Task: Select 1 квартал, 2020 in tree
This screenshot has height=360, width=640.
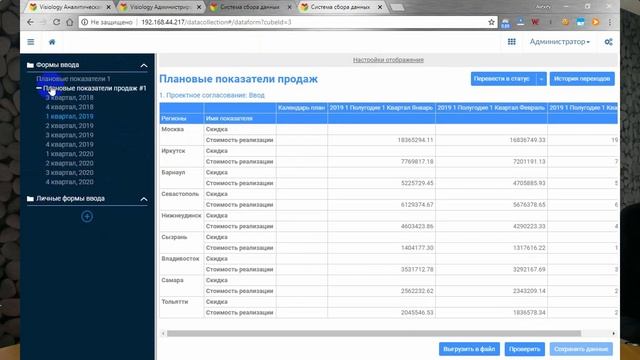Action: [69, 154]
